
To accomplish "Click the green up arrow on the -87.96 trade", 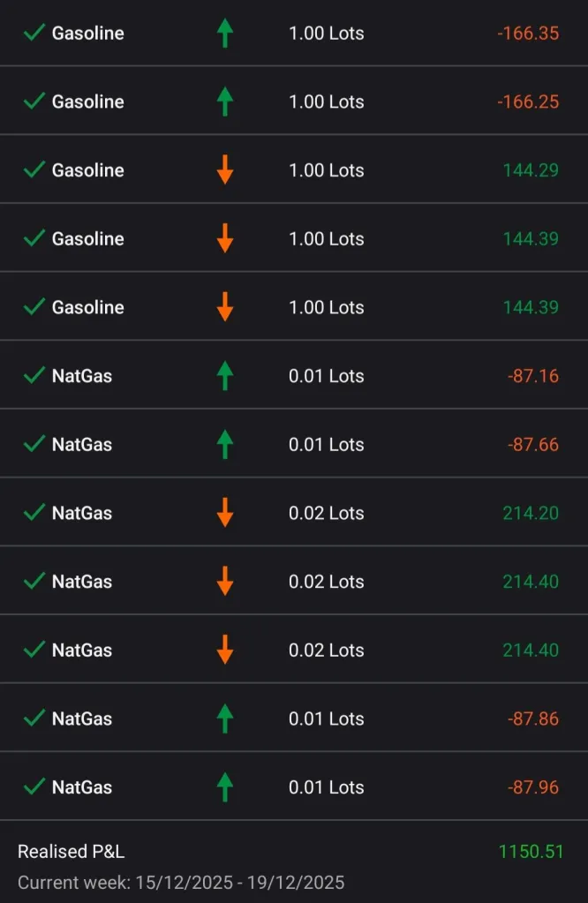I will point(225,786).
